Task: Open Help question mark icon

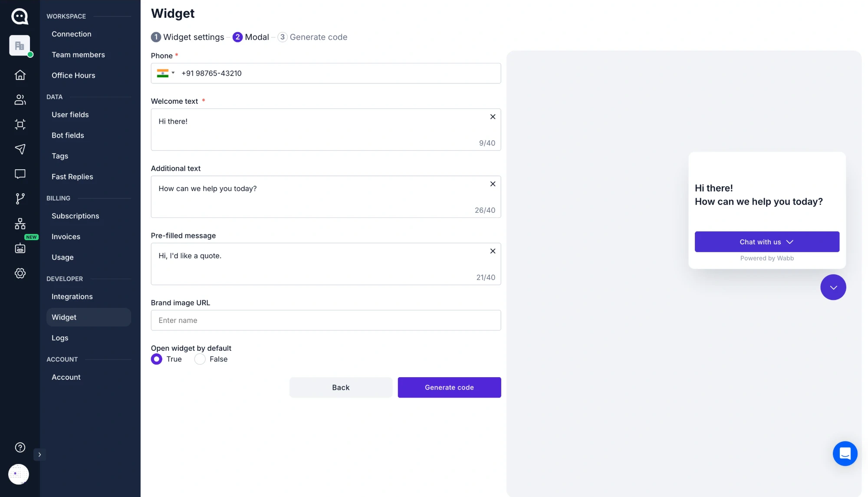Action: click(20, 448)
